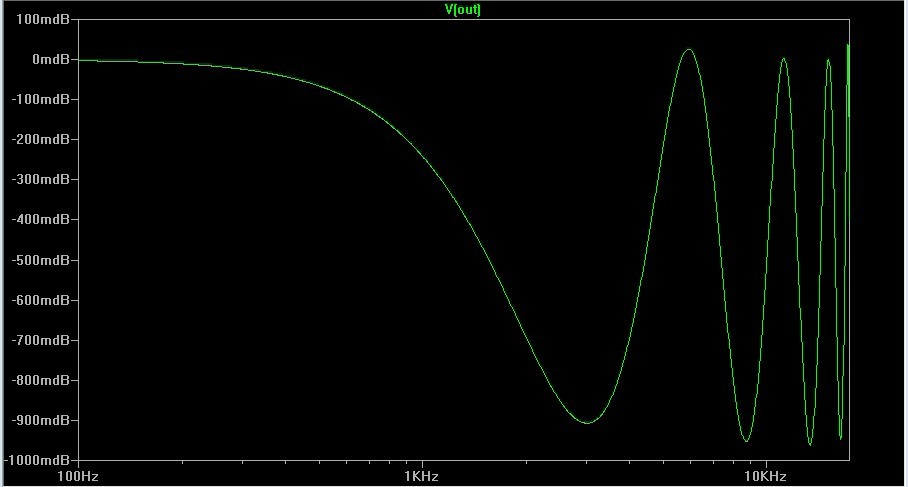908x487 pixels.
Task: Click the 0mdB axis label
Action: click(51, 59)
